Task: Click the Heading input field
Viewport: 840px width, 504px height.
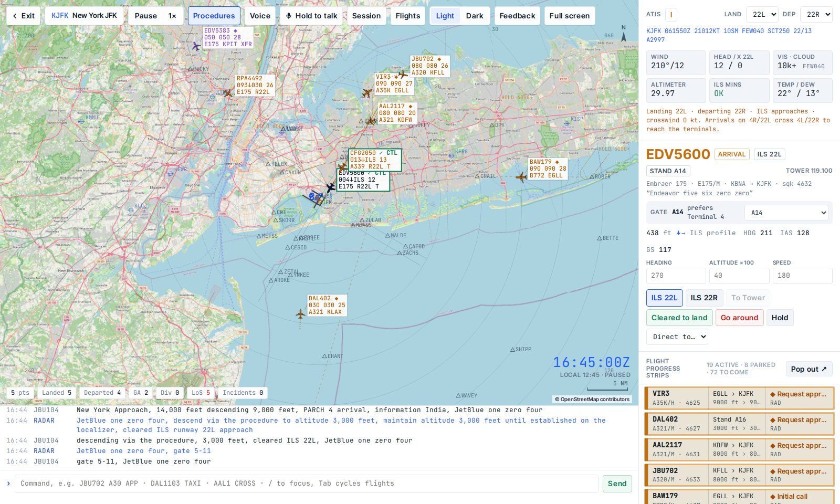Action: point(676,276)
